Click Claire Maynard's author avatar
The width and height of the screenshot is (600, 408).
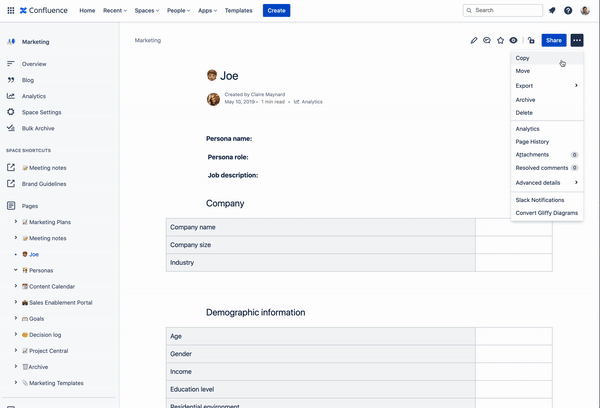(213, 99)
